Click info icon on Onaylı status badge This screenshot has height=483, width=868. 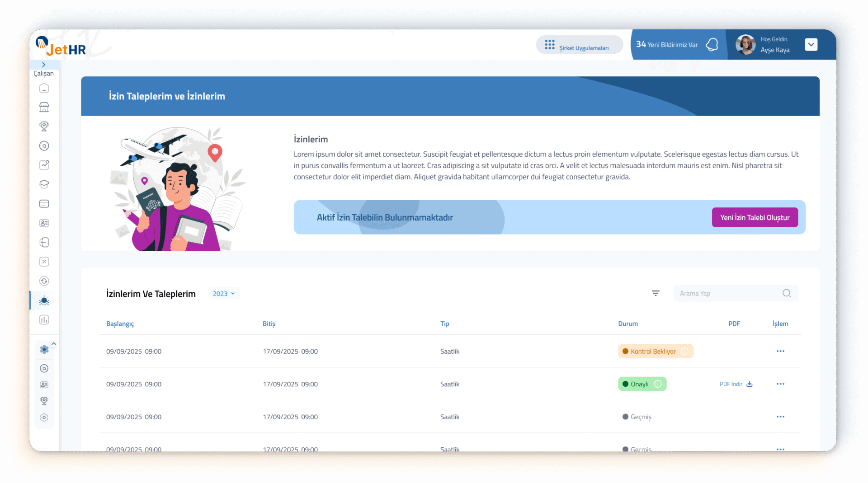658,384
